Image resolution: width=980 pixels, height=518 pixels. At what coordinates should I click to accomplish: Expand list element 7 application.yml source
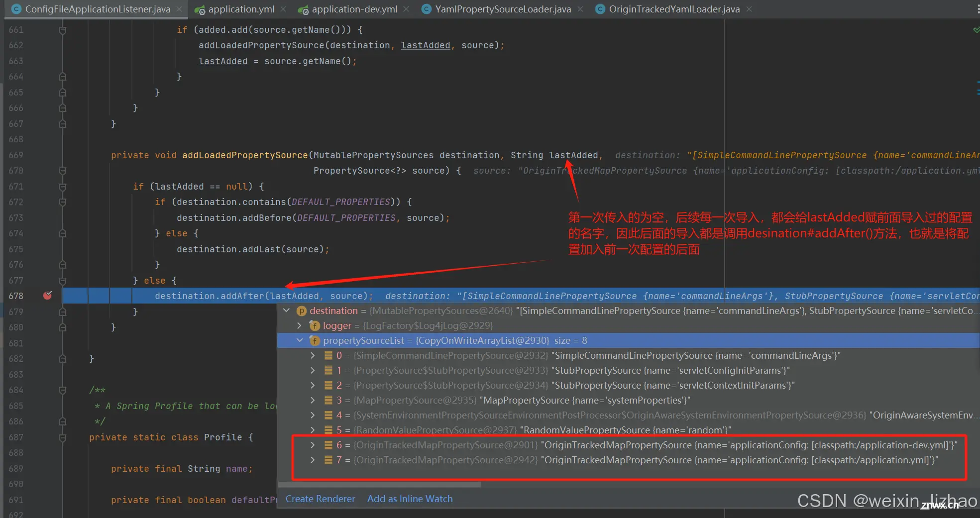(x=313, y=460)
